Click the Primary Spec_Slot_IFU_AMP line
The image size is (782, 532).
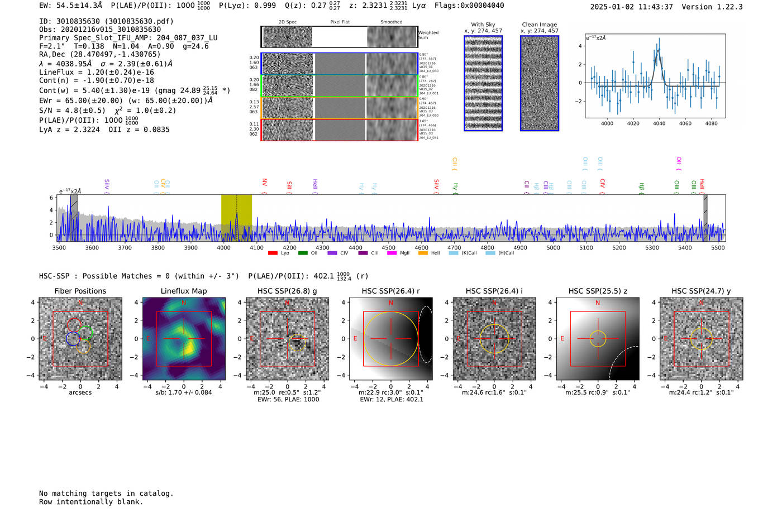click(x=128, y=38)
